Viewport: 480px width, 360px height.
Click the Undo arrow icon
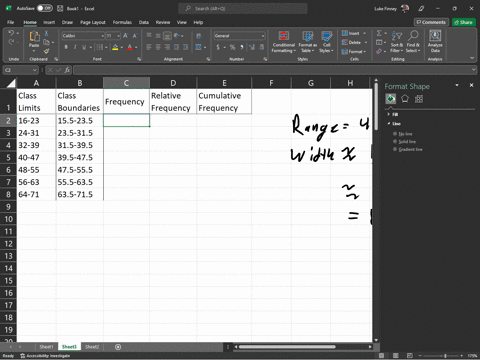tap(11, 33)
